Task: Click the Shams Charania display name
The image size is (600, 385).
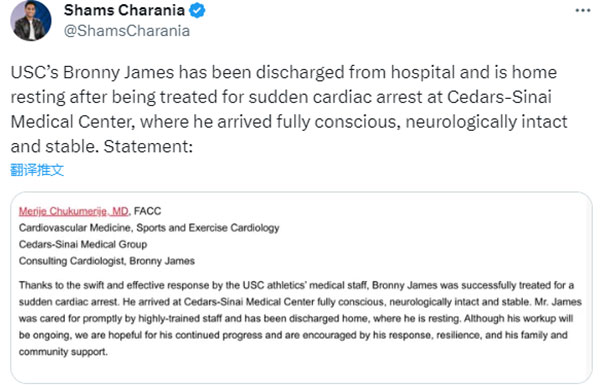Action: click(x=124, y=10)
